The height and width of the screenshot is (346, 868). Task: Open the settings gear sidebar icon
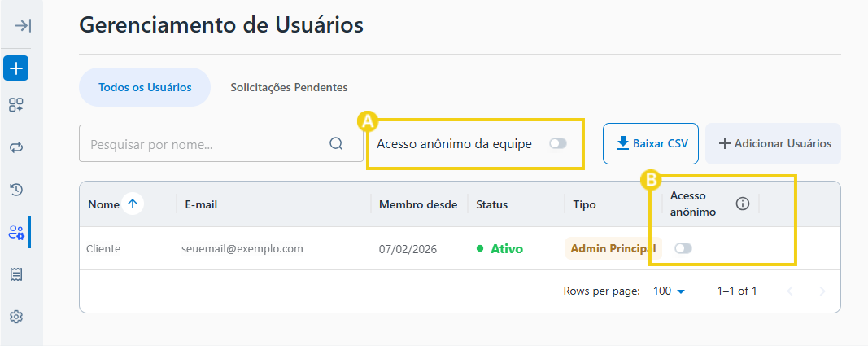16,318
